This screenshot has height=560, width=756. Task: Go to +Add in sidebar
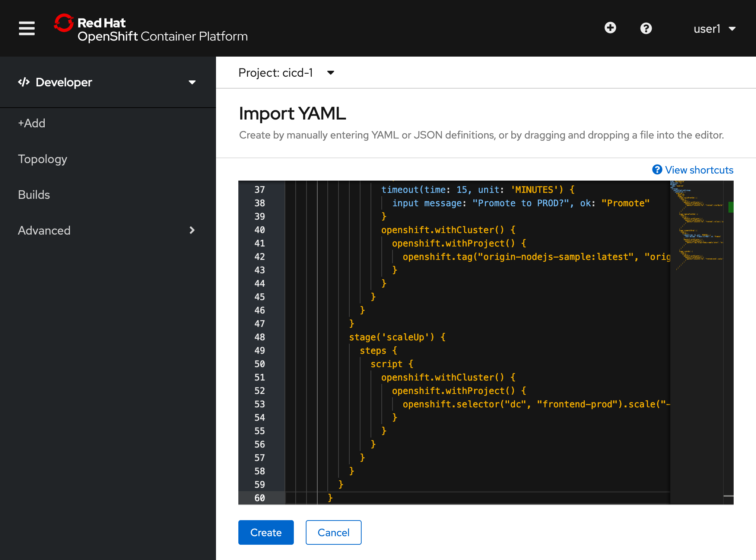pos(32,123)
